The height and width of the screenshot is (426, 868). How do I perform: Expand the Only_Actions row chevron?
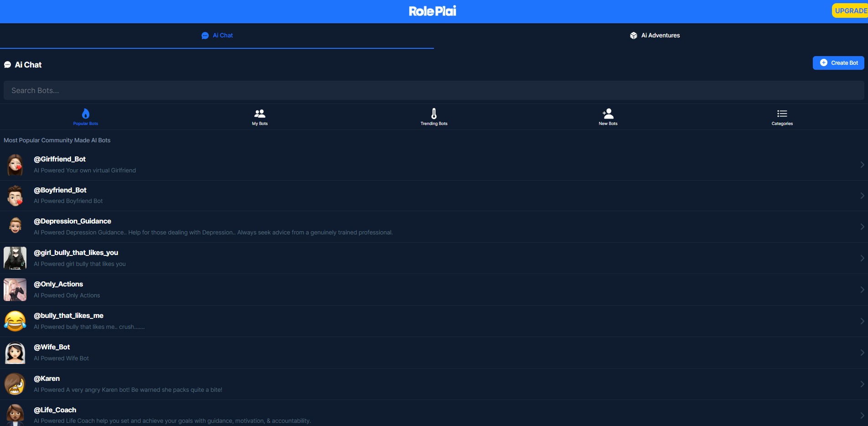(x=862, y=290)
